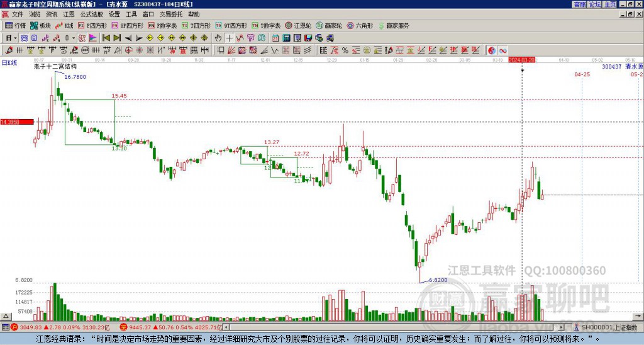This screenshot has width=644, height=345.
Task: Open the calculator icon
Action: 286,38
